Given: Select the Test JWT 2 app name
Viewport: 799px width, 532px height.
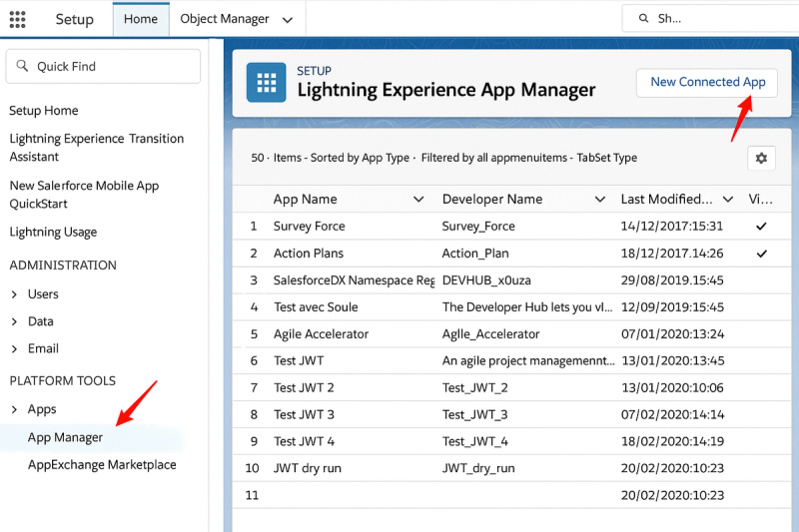Looking at the screenshot, I should (x=304, y=388).
